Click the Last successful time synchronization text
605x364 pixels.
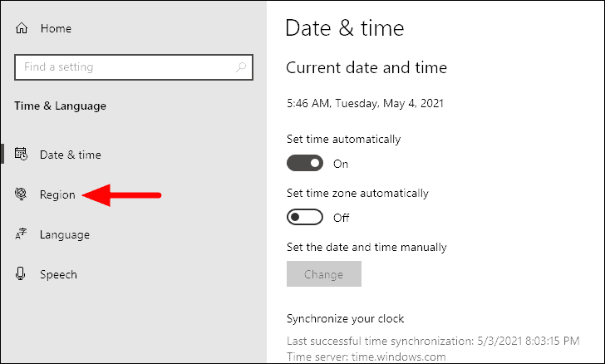(433, 341)
